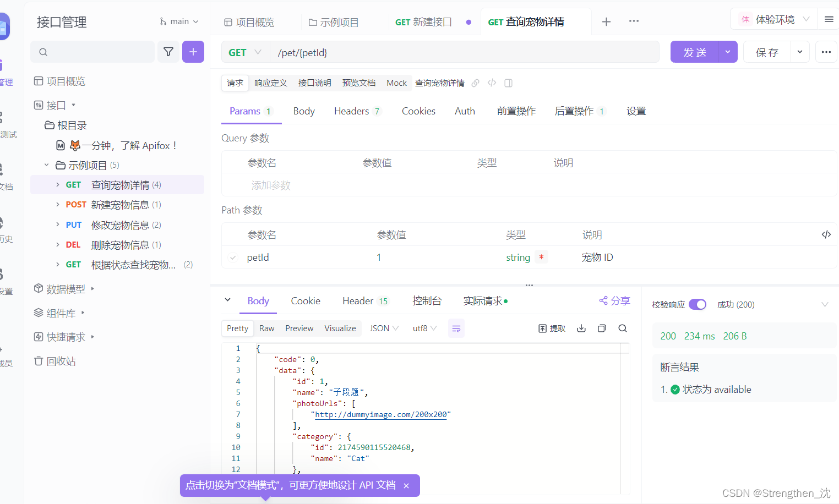Search within the response body
Viewport: 839px width, 504px height.
(623, 328)
